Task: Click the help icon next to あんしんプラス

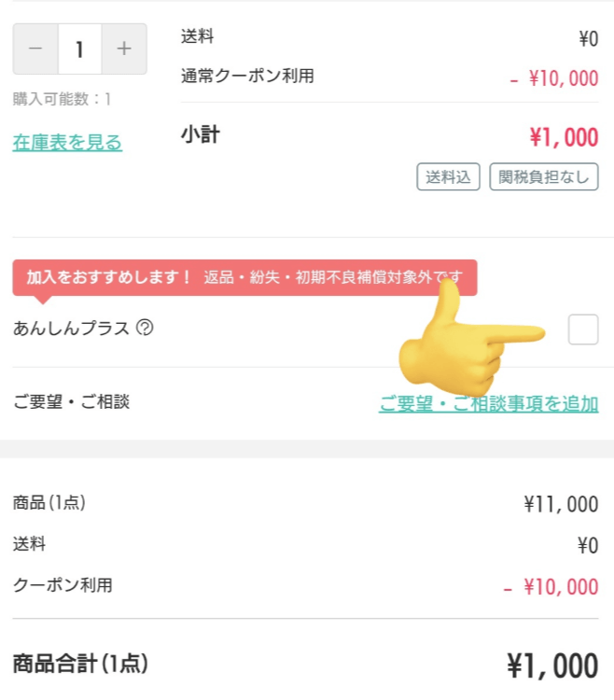Action: point(145,328)
